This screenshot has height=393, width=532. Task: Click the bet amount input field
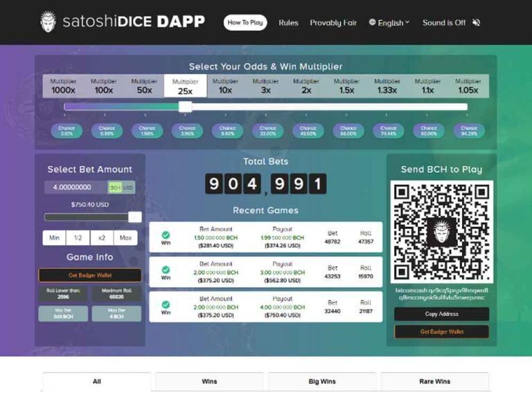pyautogui.click(x=76, y=188)
